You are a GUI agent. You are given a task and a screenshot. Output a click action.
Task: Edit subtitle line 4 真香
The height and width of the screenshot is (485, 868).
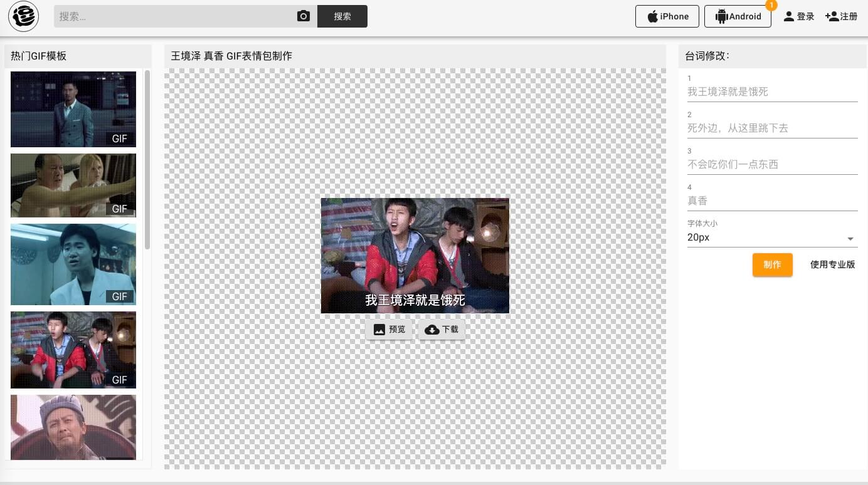pyautogui.click(x=772, y=201)
